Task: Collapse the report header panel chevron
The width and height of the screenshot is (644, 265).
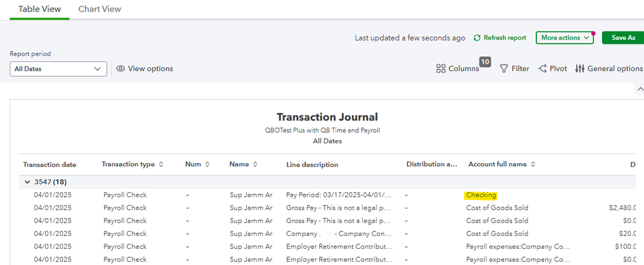Action: pyautogui.click(x=639, y=89)
